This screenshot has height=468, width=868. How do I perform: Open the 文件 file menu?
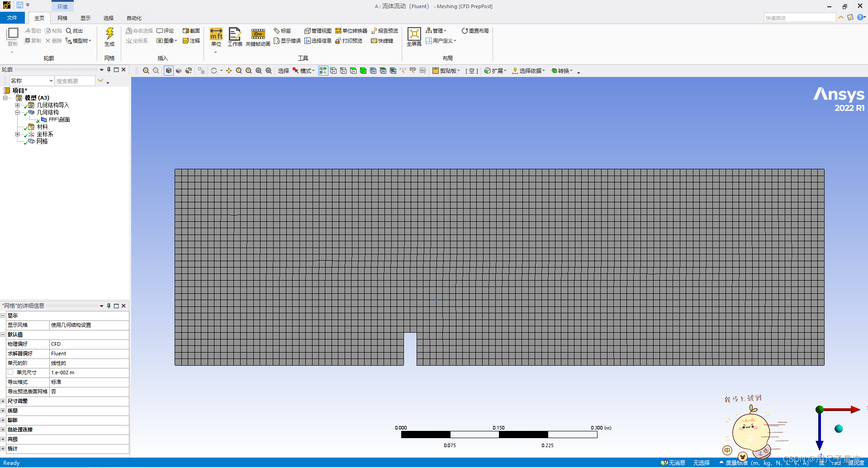[x=12, y=18]
